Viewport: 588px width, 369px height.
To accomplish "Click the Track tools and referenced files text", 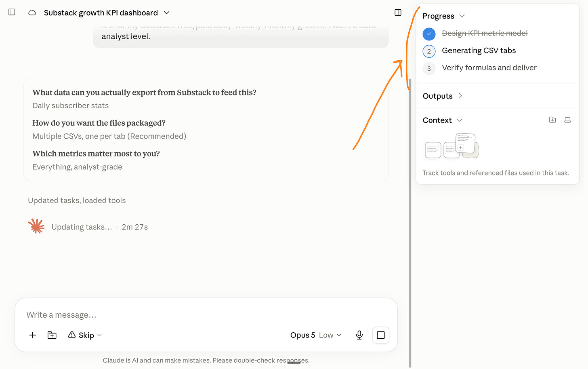I will click(x=496, y=173).
